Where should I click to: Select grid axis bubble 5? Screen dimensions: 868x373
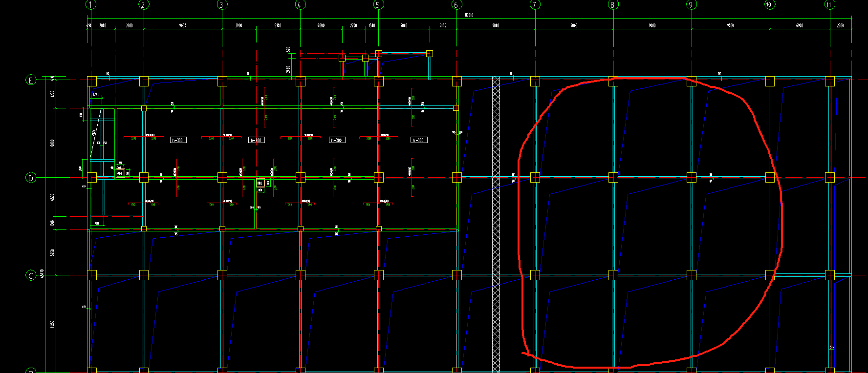coord(378,4)
